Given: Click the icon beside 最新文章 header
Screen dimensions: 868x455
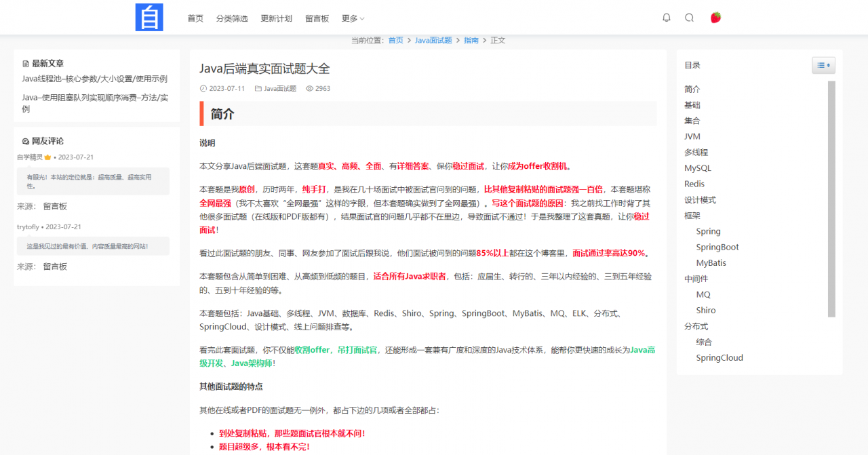Looking at the screenshot, I should 26,62.
